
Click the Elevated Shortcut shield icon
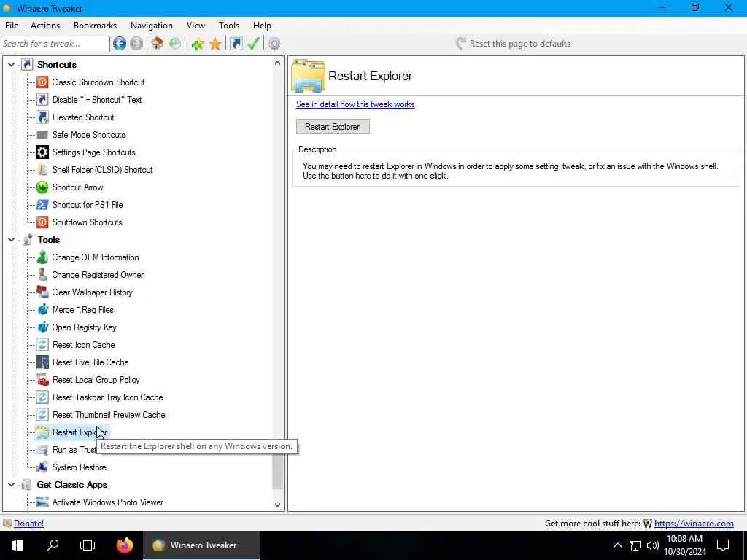(42, 117)
